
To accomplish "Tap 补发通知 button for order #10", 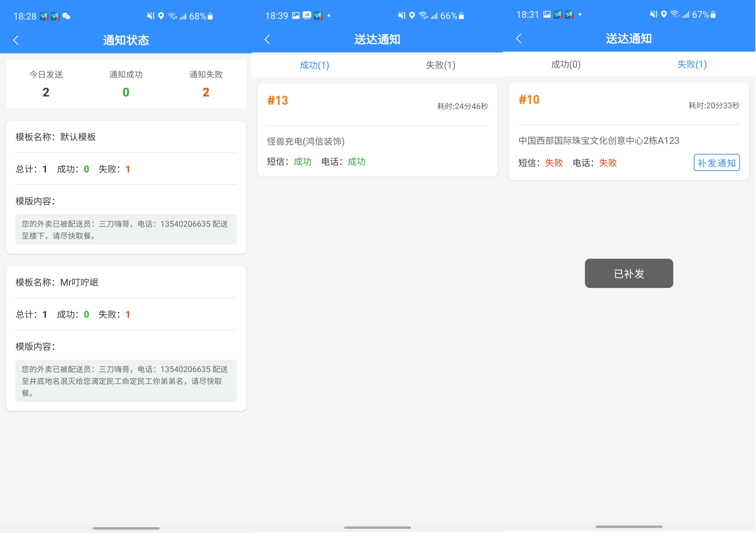I will click(x=717, y=163).
